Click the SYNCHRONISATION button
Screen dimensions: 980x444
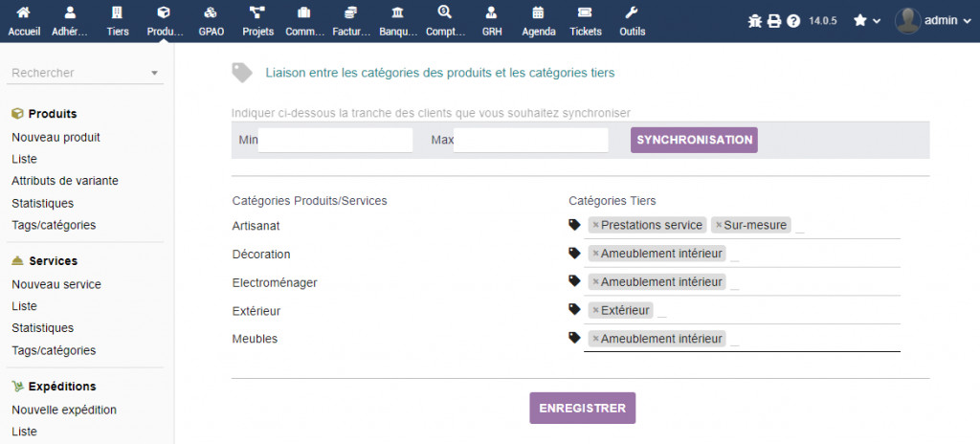tap(694, 140)
